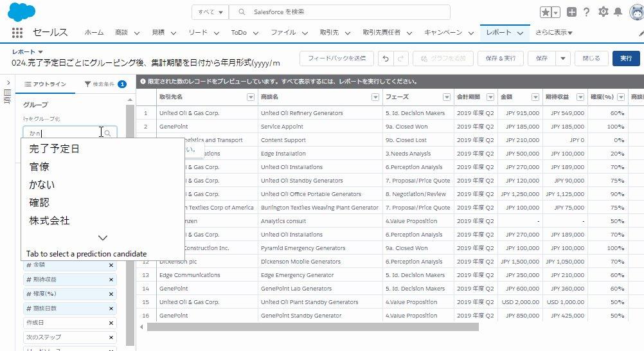Open the 会計期間 column menu
The height and width of the screenshot is (351, 644).
click(x=490, y=97)
